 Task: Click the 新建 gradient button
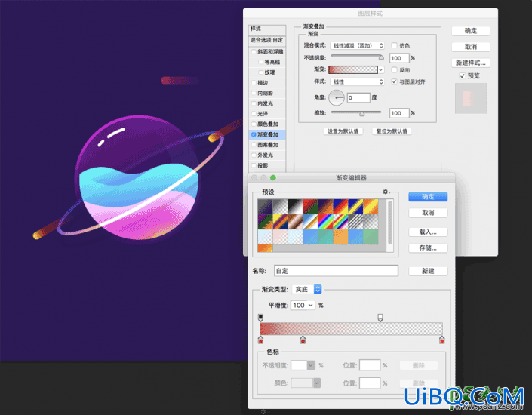click(x=428, y=271)
